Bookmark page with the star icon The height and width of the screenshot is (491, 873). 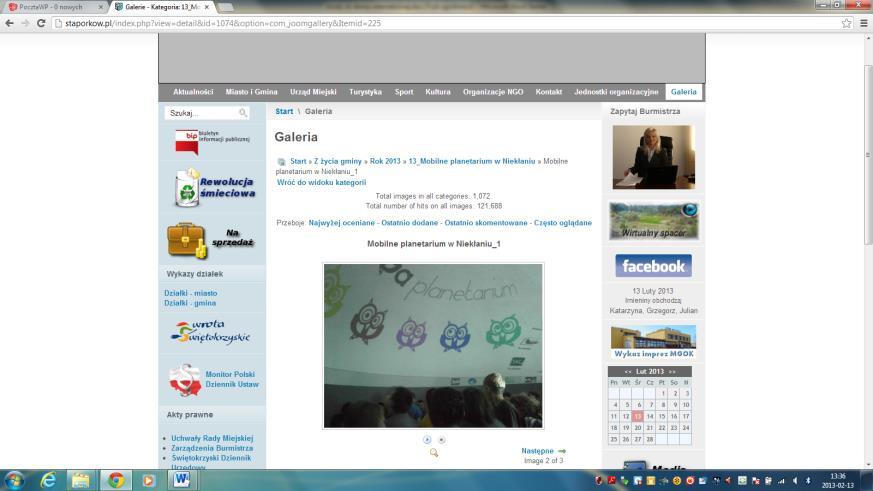[847, 23]
